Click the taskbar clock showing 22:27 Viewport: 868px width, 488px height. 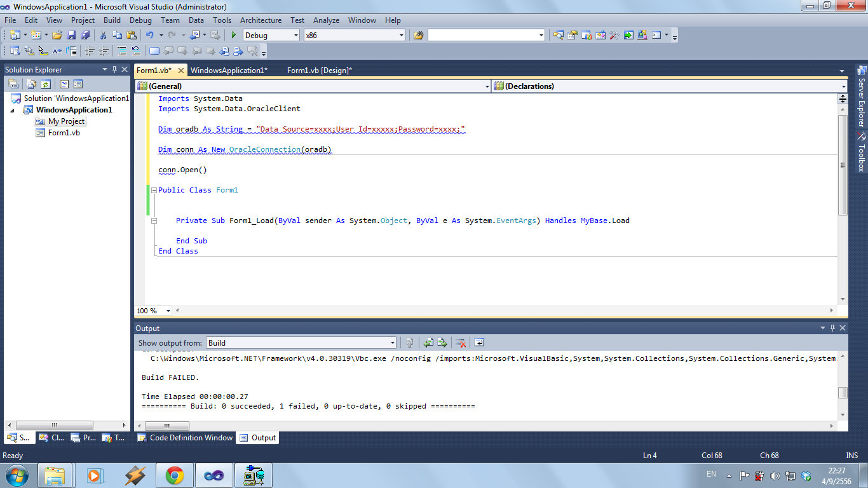(837, 475)
